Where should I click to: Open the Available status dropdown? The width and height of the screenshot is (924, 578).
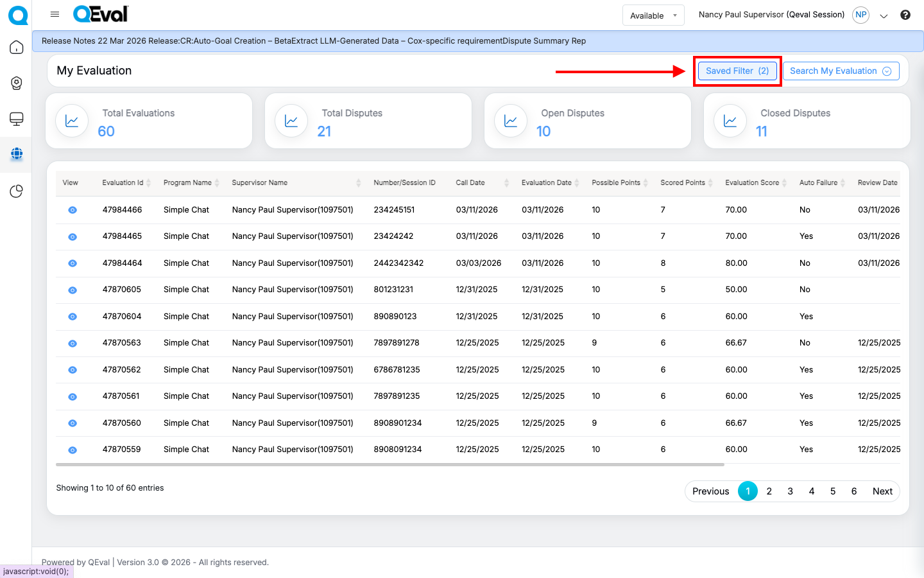coord(653,15)
